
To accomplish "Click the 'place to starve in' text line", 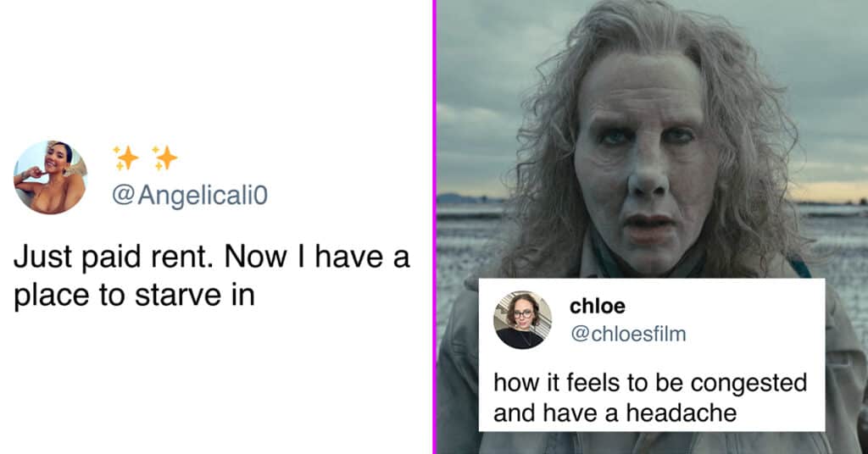I will [134, 295].
